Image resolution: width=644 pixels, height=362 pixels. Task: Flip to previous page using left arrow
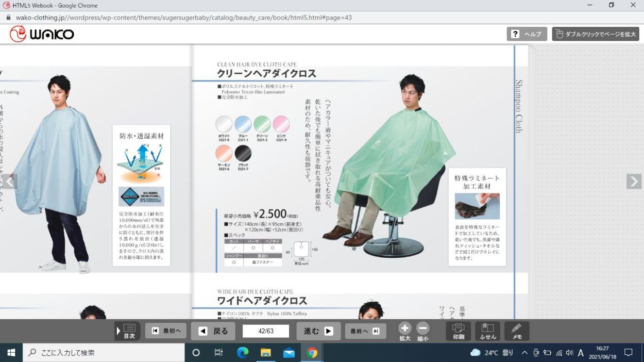point(10,182)
